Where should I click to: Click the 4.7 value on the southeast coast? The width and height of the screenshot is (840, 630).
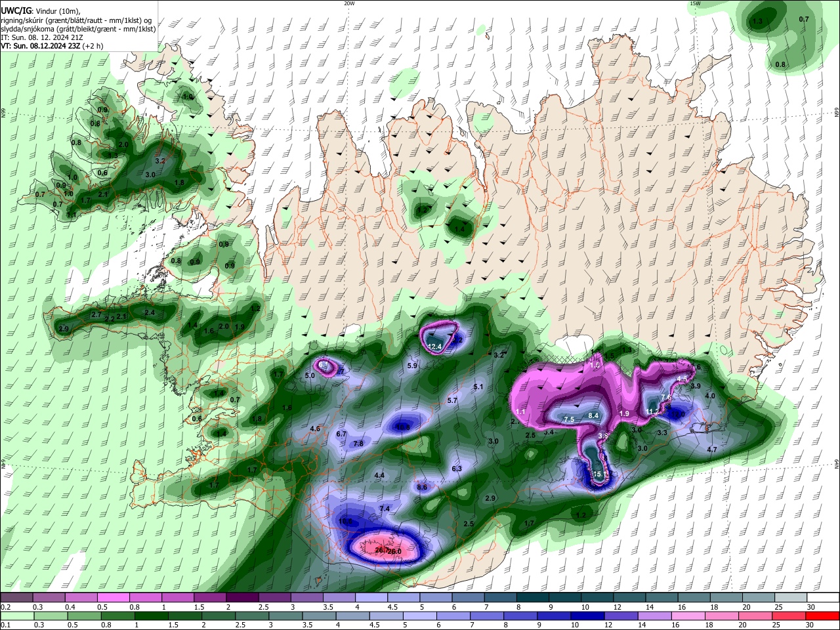(x=712, y=450)
